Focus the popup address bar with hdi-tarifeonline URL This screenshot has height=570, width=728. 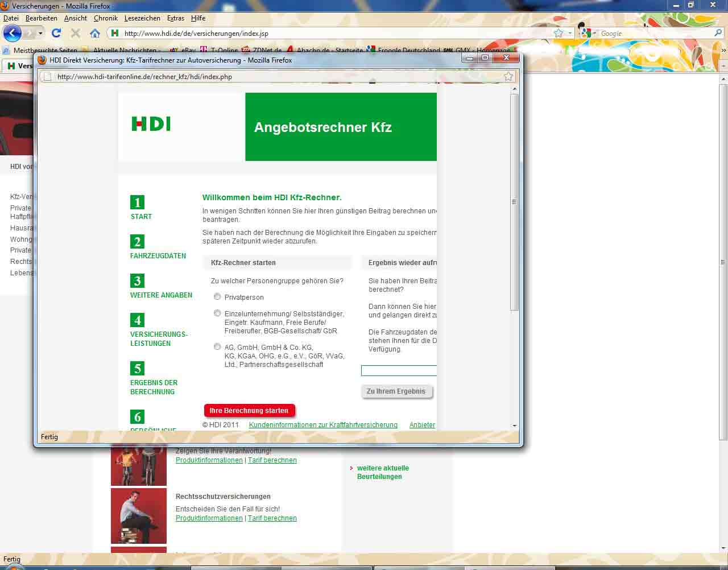(x=278, y=76)
